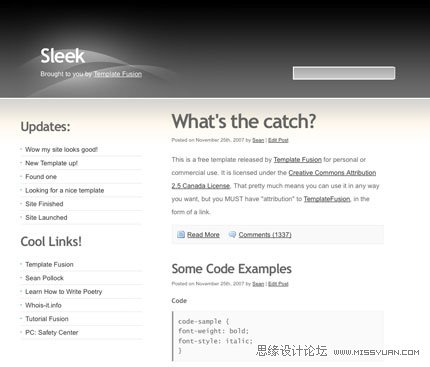The image size is (430, 367).
Task: Open the 'Site Finished' update
Action: point(44,204)
